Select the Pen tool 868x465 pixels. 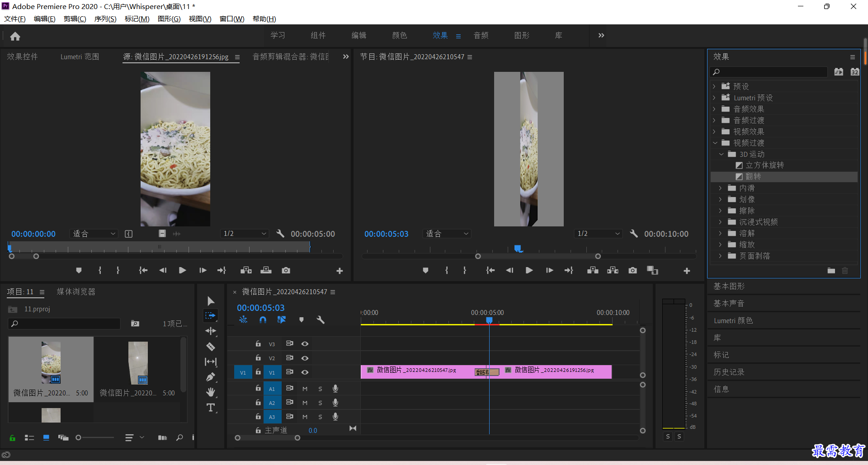click(x=211, y=377)
